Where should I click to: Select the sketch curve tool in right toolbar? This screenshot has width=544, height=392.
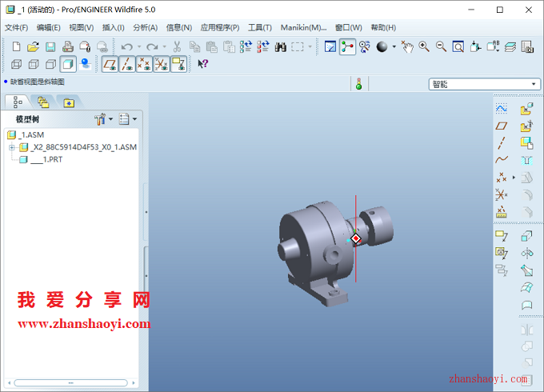tap(502, 109)
